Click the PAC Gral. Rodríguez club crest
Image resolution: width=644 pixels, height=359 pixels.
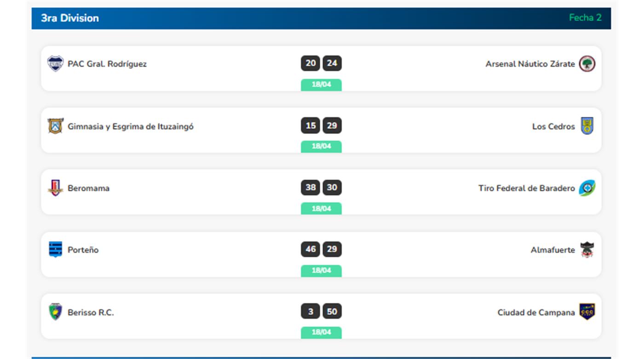[x=55, y=64]
